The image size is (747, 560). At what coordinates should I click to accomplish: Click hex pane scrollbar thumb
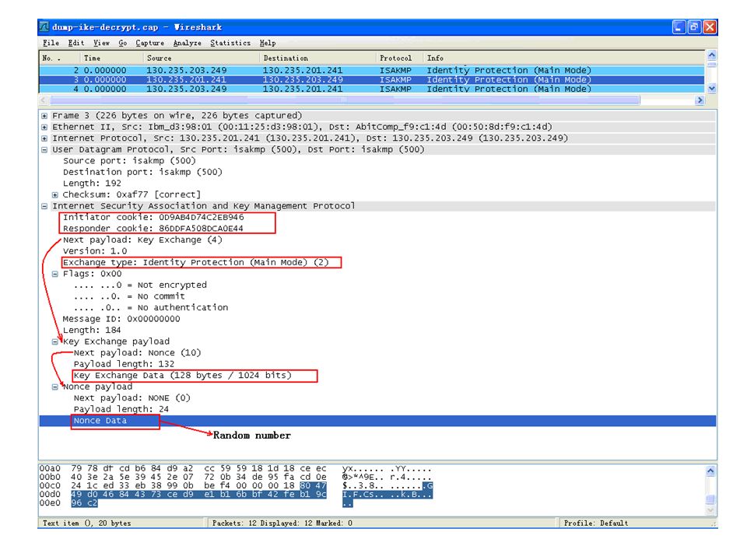point(710,499)
